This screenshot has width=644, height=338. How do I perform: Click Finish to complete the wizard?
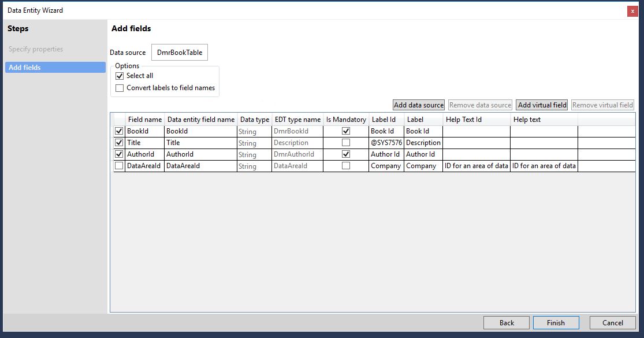point(556,322)
